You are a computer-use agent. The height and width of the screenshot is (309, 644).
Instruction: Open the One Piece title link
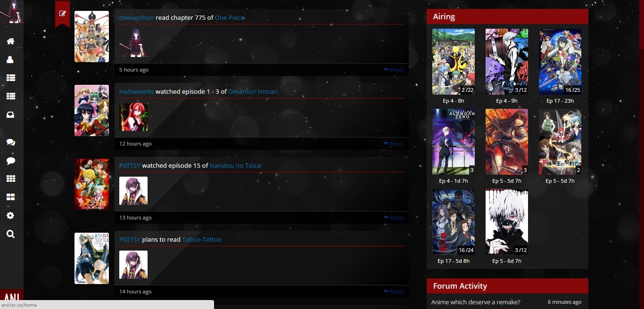[230, 17]
